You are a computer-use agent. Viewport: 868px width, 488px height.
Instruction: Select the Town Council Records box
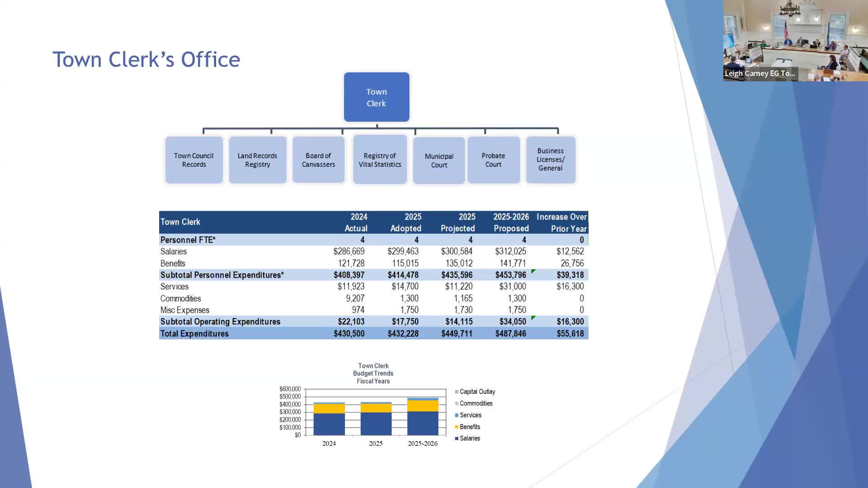click(194, 160)
